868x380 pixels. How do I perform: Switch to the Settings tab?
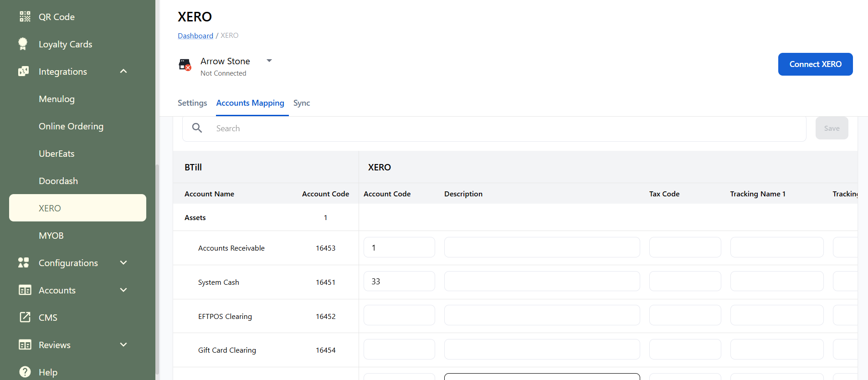[192, 103]
